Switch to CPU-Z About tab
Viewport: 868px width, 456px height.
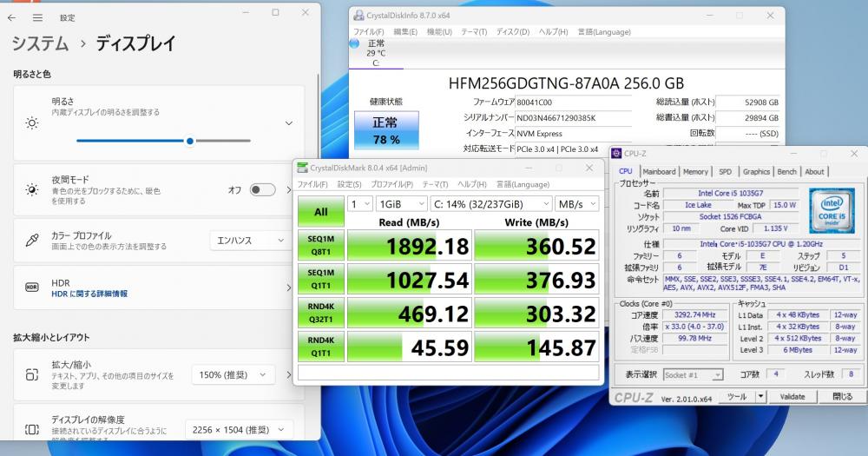click(814, 172)
